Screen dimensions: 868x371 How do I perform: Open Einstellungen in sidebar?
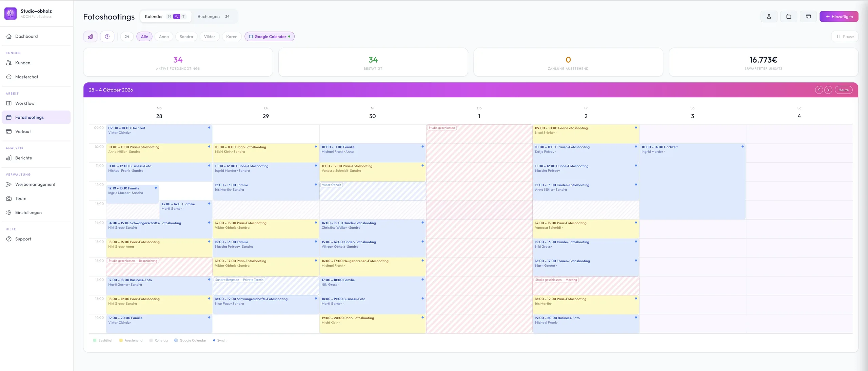tap(36, 212)
